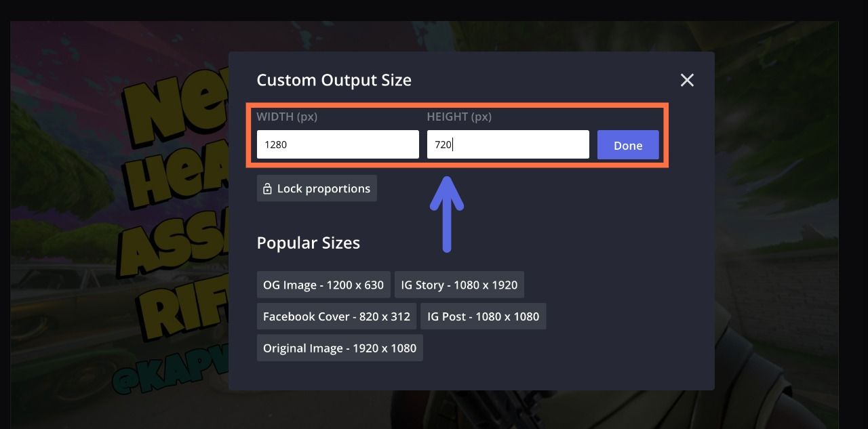
Task: Toggle the Lock proportions button
Action: (317, 188)
